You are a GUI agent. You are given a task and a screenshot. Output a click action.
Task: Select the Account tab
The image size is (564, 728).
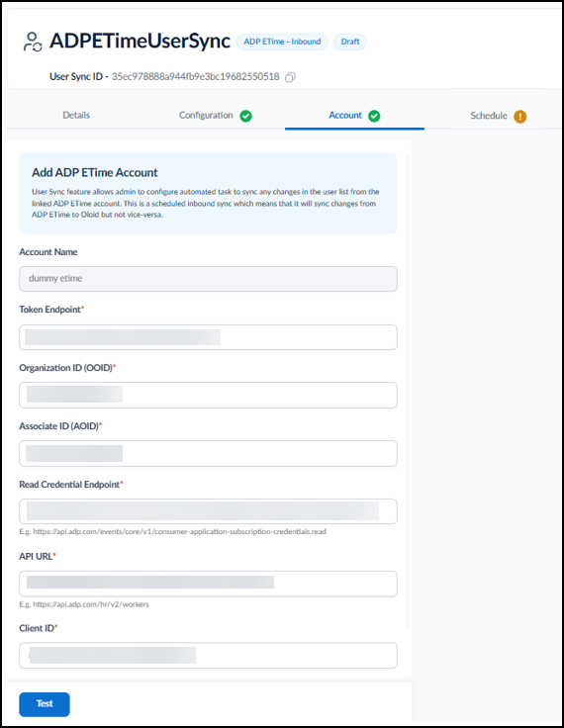coord(345,115)
